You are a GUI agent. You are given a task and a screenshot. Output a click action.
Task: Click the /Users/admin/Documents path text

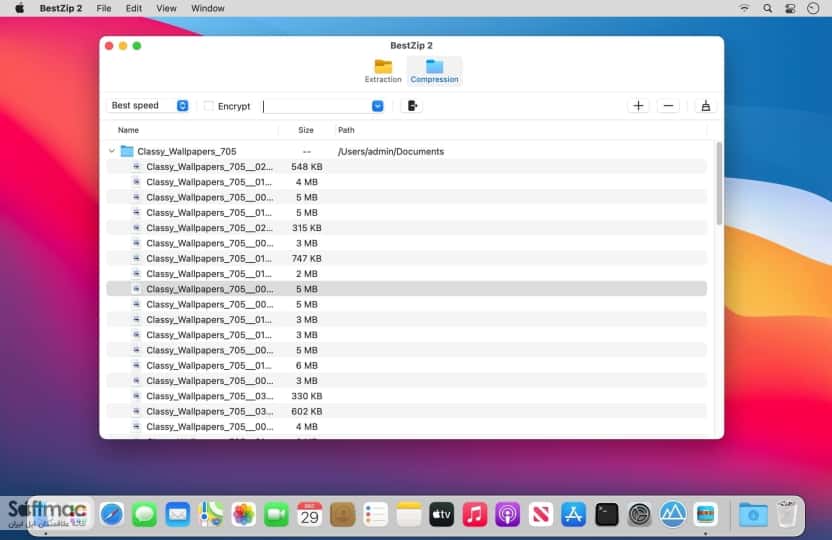(x=391, y=151)
